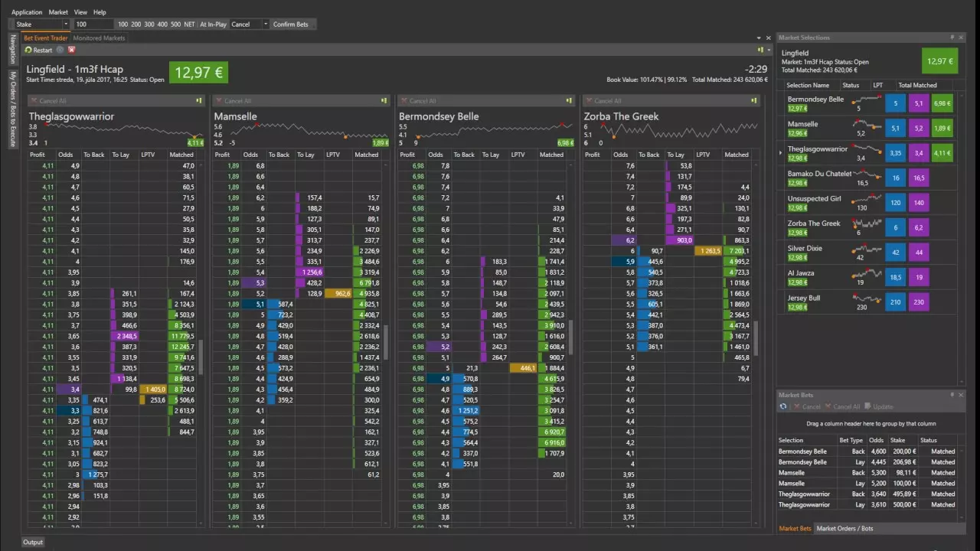
Task: Click the Mamselle ladder vertical scrollbar
Action: [x=386, y=343]
